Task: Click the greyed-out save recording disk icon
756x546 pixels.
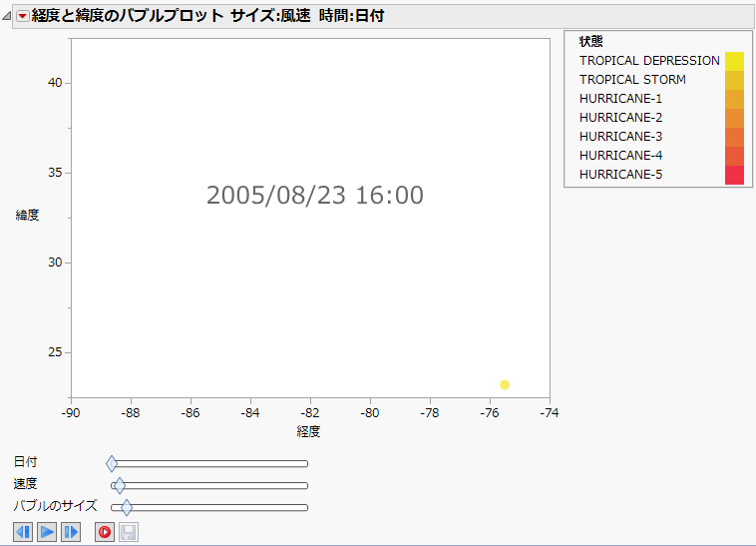Action: tap(129, 532)
